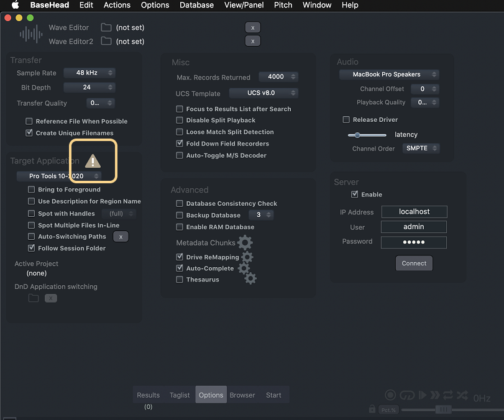504x420 pixels.
Task: Toggle the Server Enable checkbox
Action: coord(354,194)
